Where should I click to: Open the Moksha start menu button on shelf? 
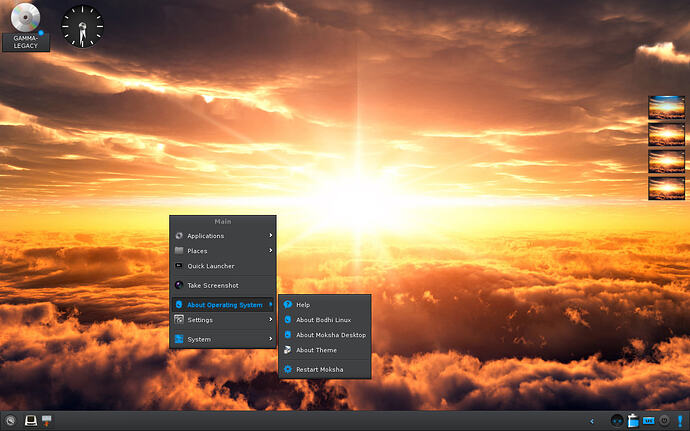point(11,421)
